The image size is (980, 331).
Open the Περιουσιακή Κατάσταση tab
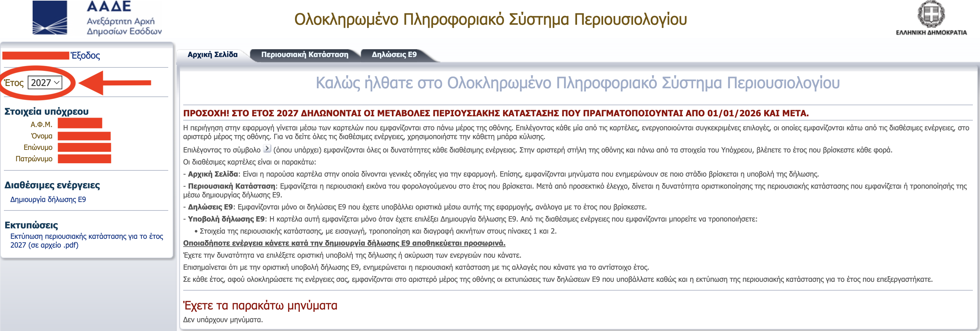pyautogui.click(x=304, y=55)
